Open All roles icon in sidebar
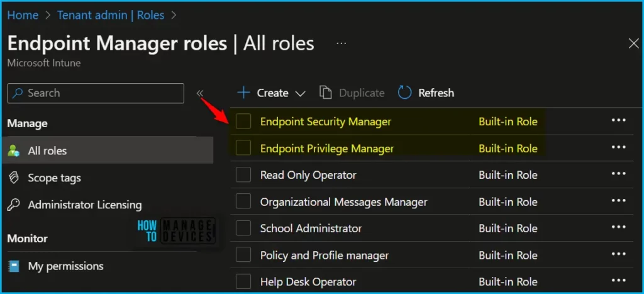The image size is (644, 294). 14,150
